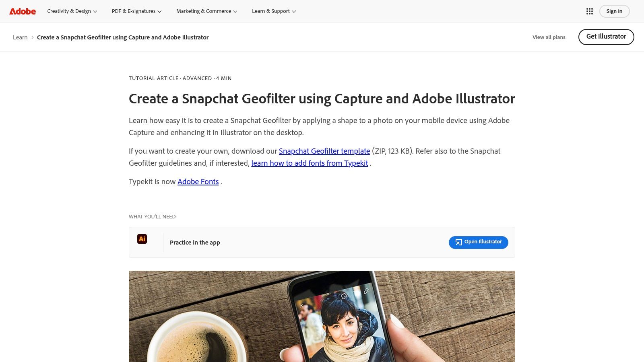This screenshot has width=644, height=362.
Task: Expand the Learn & Support dropdown
Action: pyautogui.click(x=273, y=11)
